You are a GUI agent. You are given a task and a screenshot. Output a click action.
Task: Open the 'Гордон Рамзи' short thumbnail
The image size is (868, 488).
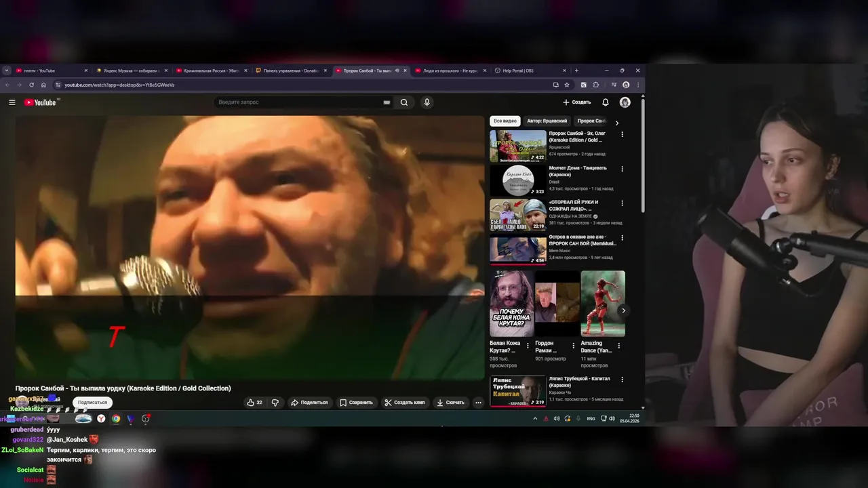pos(557,304)
